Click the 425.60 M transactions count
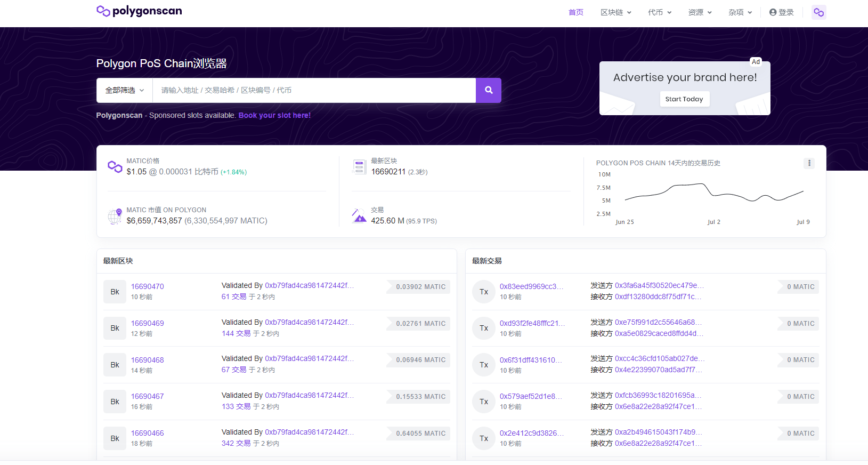868x465 pixels. [x=387, y=221]
